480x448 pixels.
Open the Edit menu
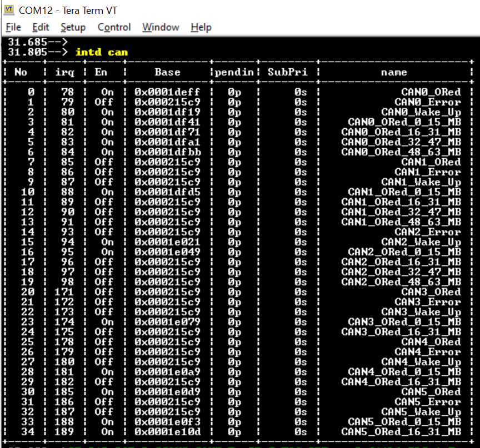point(41,27)
